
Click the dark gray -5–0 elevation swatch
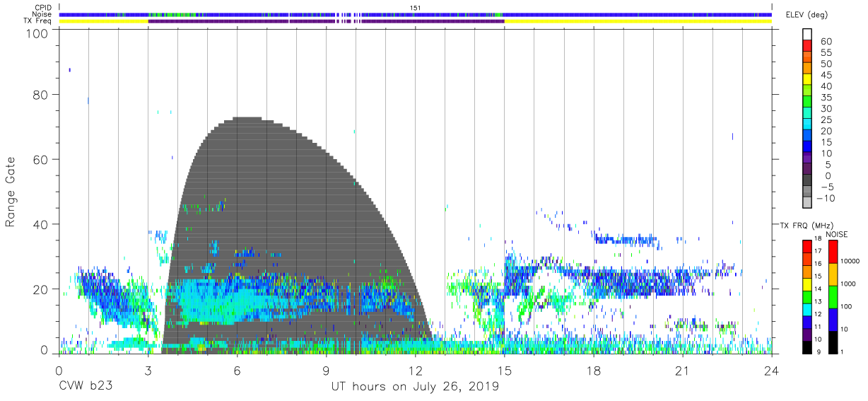(807, 181)
